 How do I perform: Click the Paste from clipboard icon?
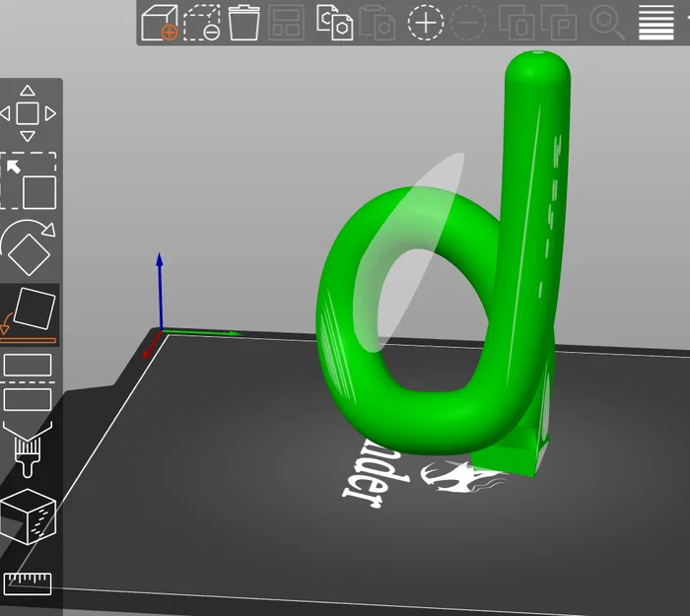pos(378,23)
